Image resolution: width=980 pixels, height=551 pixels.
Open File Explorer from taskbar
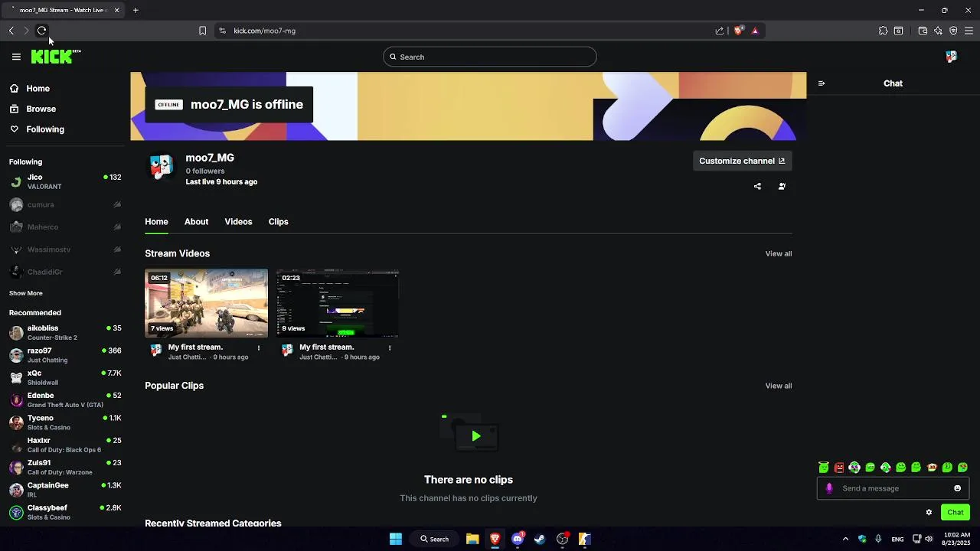(x=472, y=539)
